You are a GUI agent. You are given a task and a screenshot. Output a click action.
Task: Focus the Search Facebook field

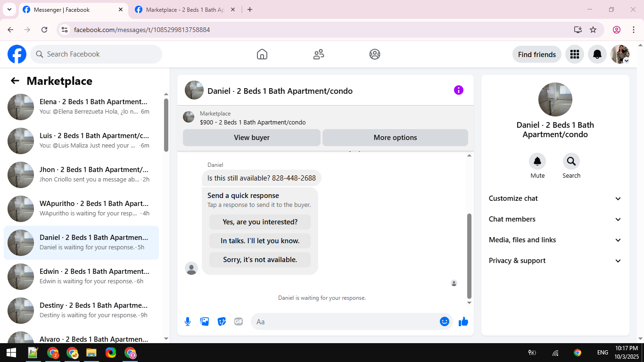pos(96,54)
